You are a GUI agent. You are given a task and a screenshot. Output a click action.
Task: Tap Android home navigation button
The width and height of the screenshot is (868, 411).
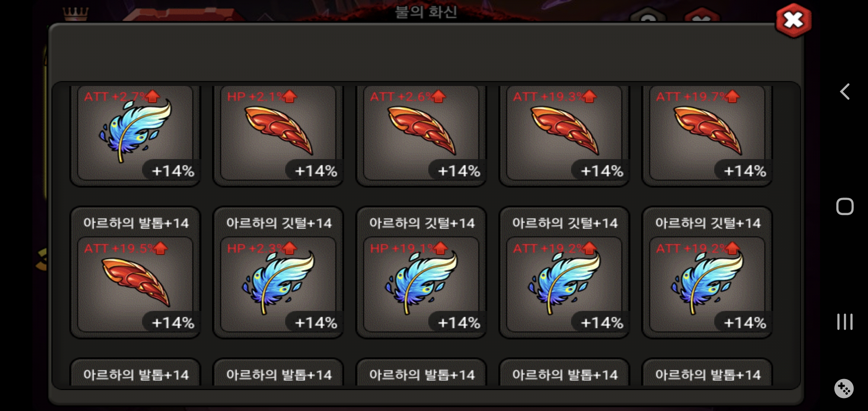coord(845,207)
